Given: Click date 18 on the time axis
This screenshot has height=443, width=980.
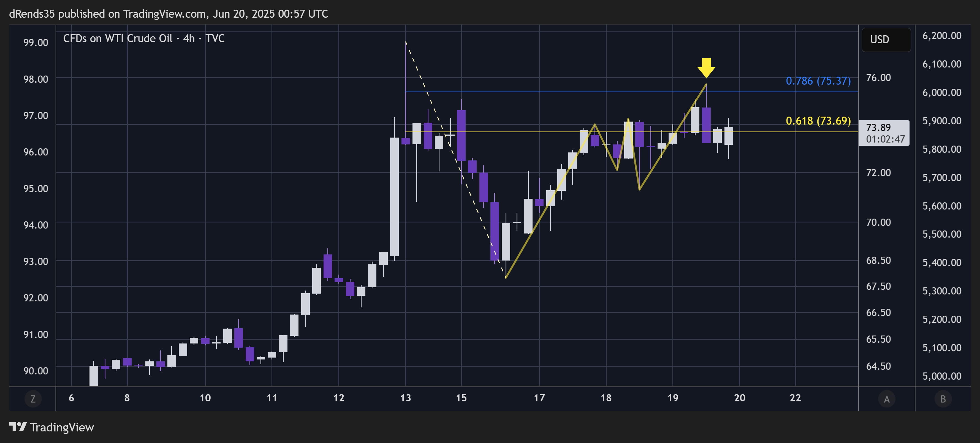Looking at the screenshot, I should (x=606, y=398).
